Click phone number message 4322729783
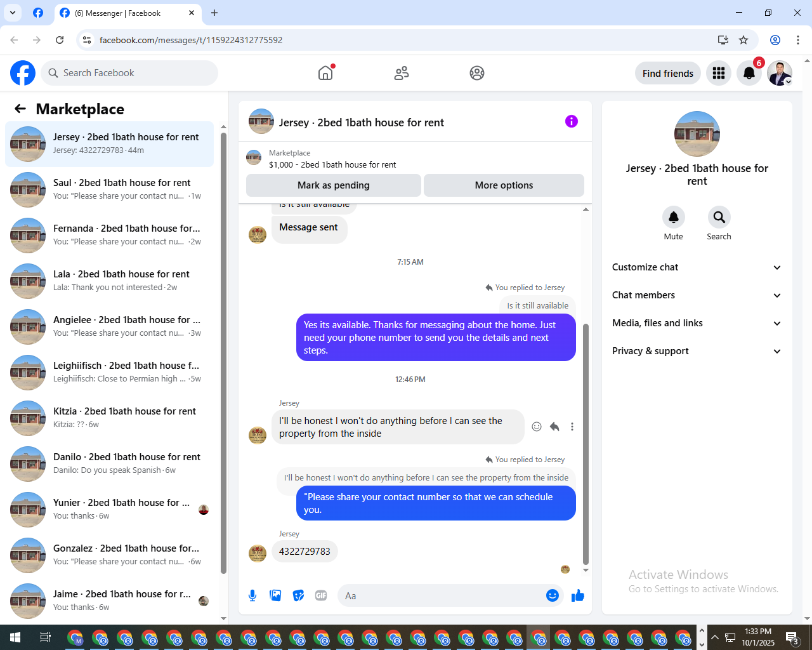The width and height of the screenshot is (812, 650). click(x=304, y=552)
